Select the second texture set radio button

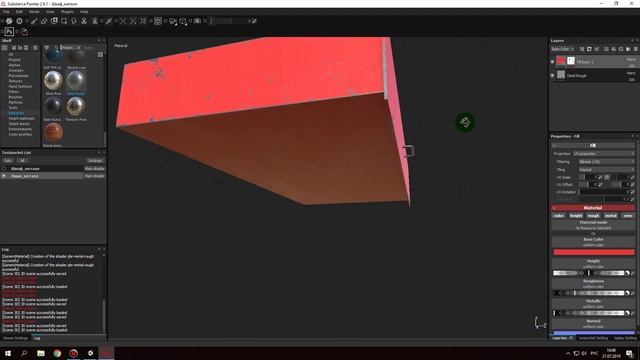tap(4, 176)
